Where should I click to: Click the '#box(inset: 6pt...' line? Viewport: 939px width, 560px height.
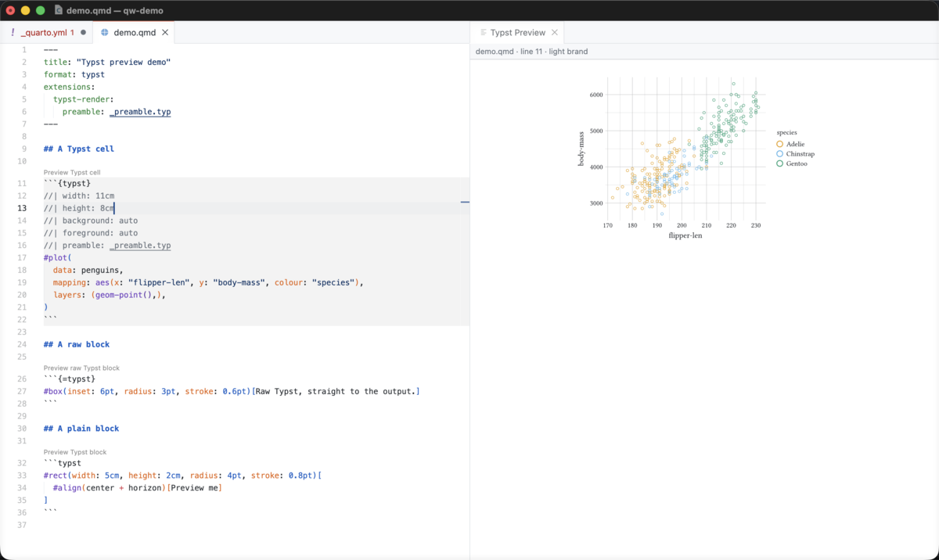tap(232, 391)
